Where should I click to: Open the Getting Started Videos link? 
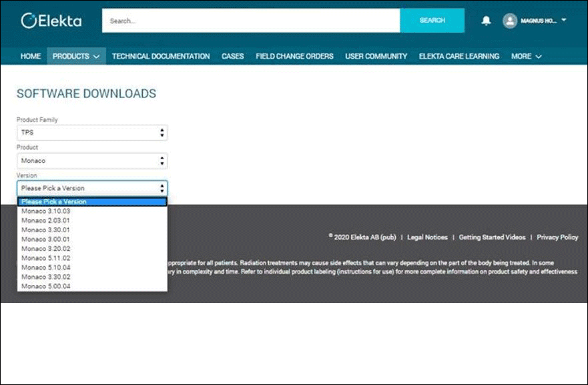tap(492, 238)
